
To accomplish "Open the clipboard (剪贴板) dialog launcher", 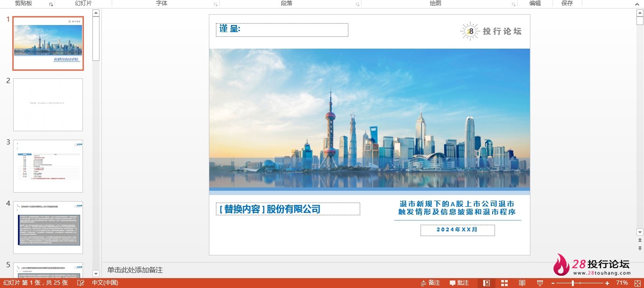I will (51, 4).
